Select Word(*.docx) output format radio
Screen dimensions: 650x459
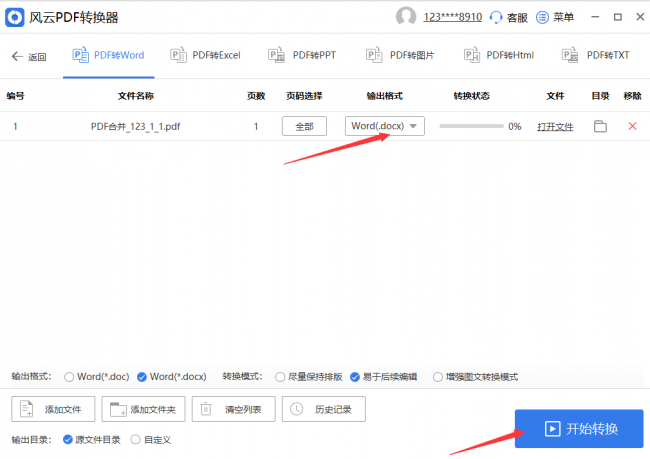(142, 377)
